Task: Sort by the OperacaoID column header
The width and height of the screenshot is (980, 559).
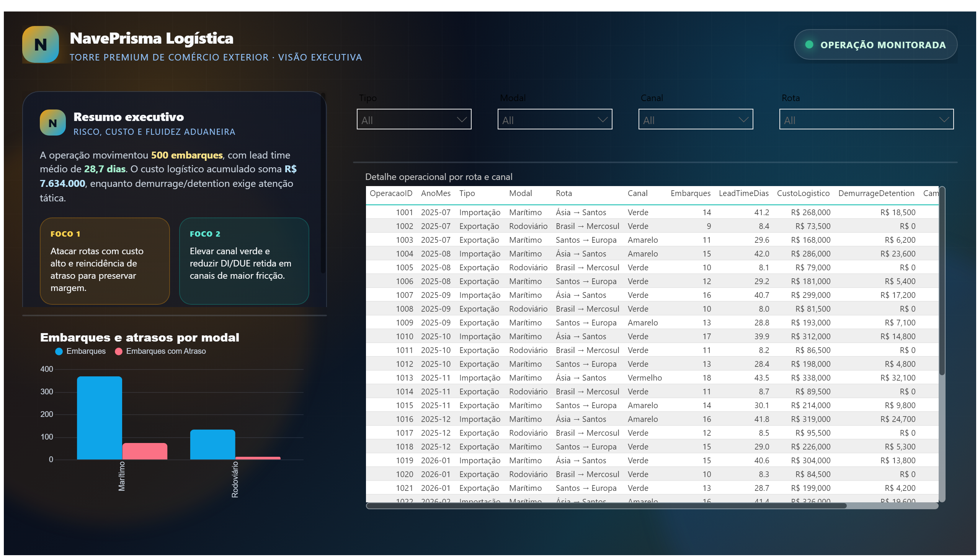Action: click(391, 193)
